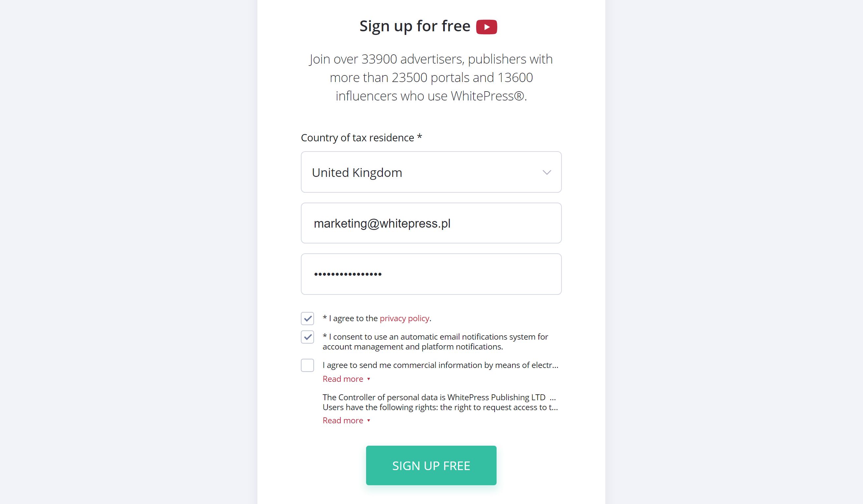The height and width of the screenshot is (504, 863).
Task: Click the small triangle beside the last Read more
Action: (x=368, y=420)
